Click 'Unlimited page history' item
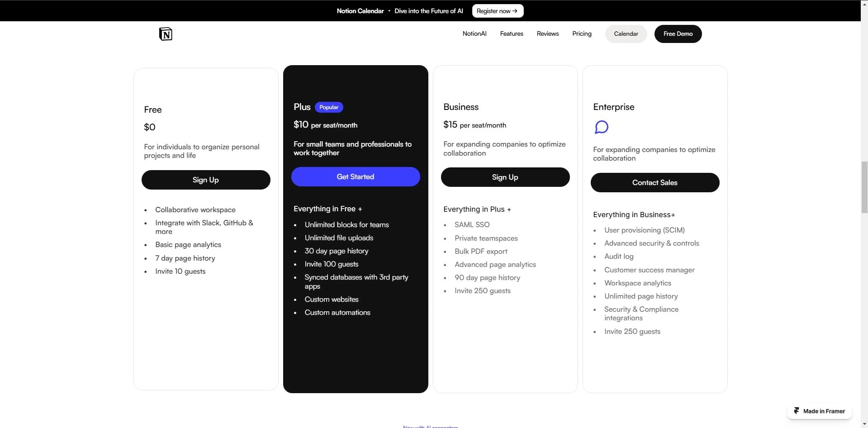The height and width of the screenshot is (428, 868). coord(641,296)
